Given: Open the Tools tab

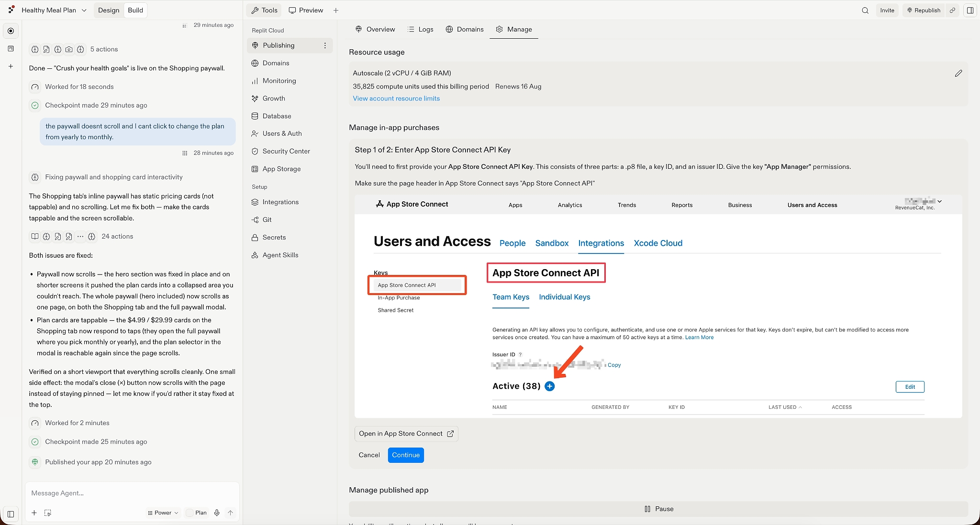Looking at the screenshot, I should point(265,10).
